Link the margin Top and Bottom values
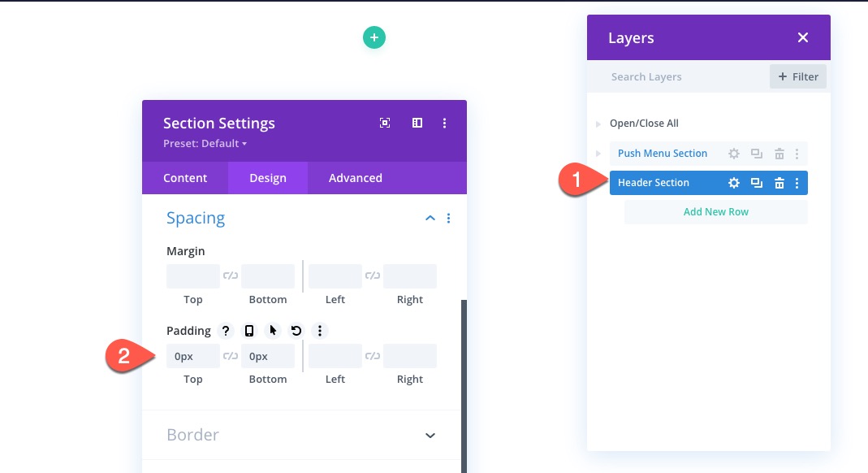Viewport: 868px width, 473px height. tap(231, 276)
